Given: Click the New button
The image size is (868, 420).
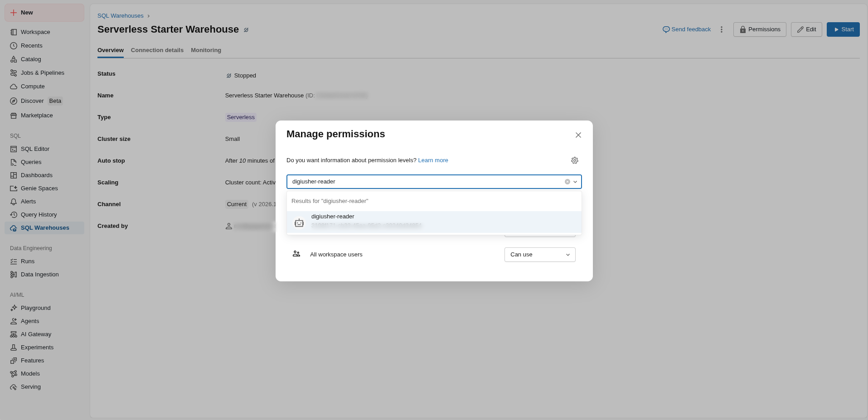Looking at the screenshot, I should click(44, 13).
